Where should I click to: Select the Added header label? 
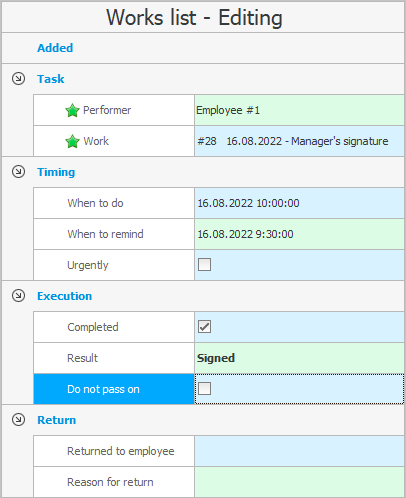(55, 48)
